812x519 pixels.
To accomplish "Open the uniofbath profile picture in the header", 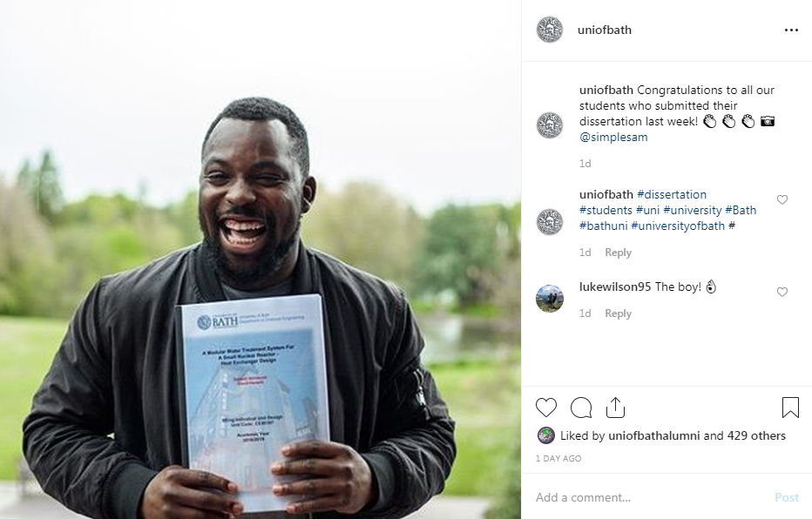I will coord(550,30).
